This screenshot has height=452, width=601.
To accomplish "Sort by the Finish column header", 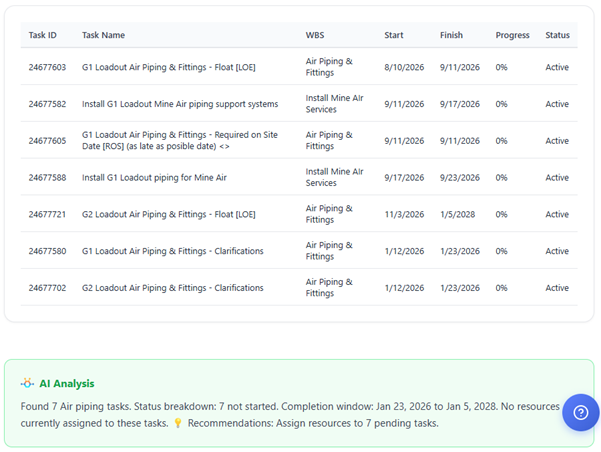I will [451, 35].
